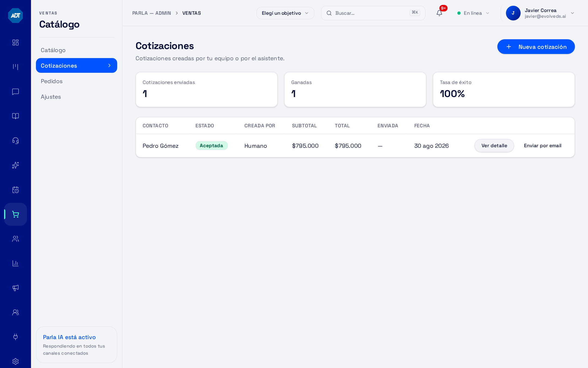This screenshot has width=588, height=368.
Task: Go to Pedidos in the side menu
Action: [x=76, y=81]
